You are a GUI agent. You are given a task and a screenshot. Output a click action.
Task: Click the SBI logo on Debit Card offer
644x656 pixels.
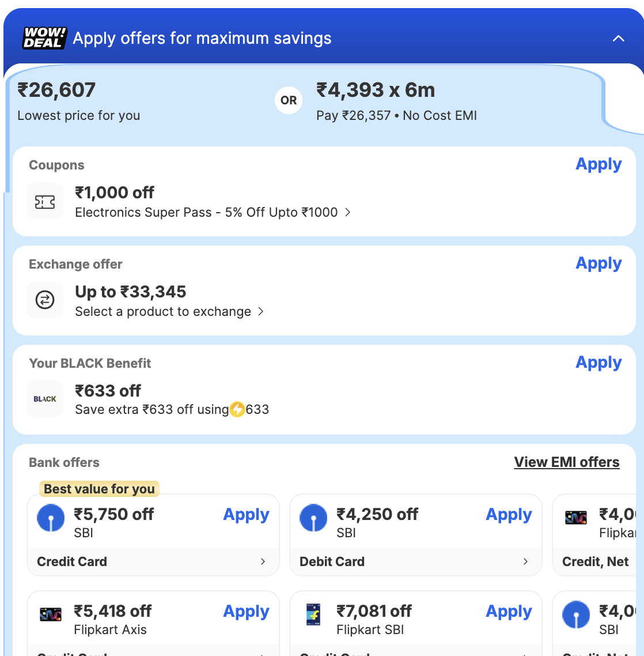click(x=313, y=518)
